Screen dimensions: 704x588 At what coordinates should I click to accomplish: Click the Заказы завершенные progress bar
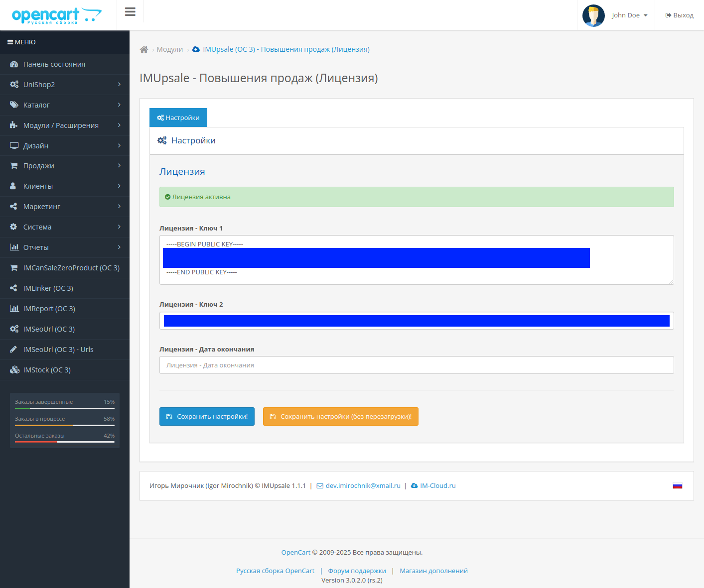65,408
